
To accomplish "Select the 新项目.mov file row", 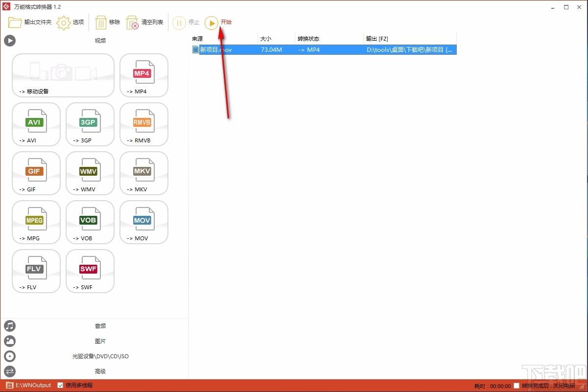I will click(323, 49).
